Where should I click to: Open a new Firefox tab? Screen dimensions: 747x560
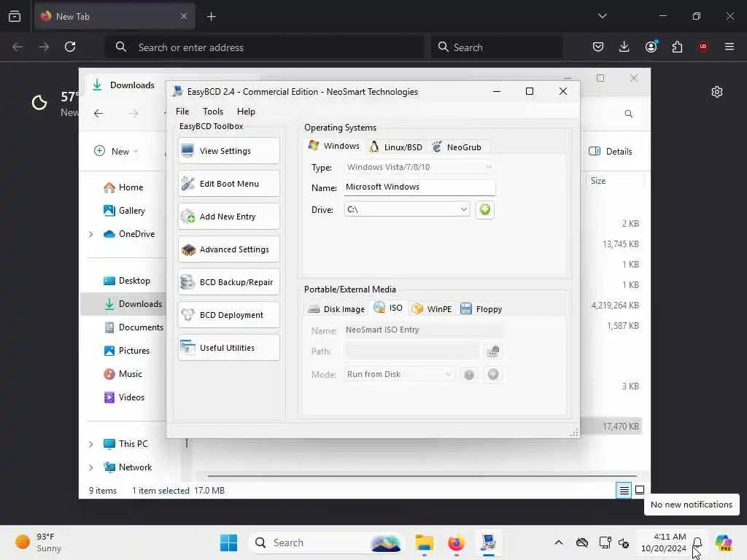point(211,17)
